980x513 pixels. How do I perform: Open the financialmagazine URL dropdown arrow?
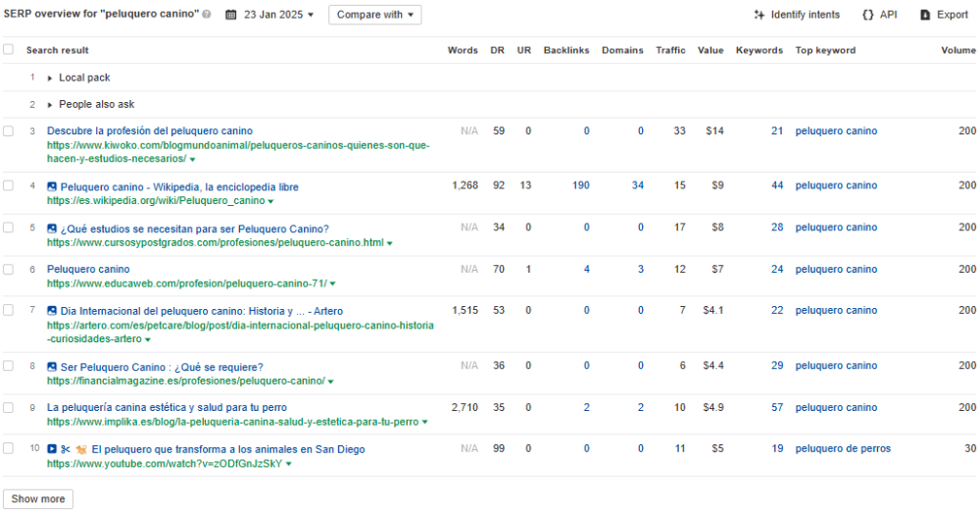point(330,382)
